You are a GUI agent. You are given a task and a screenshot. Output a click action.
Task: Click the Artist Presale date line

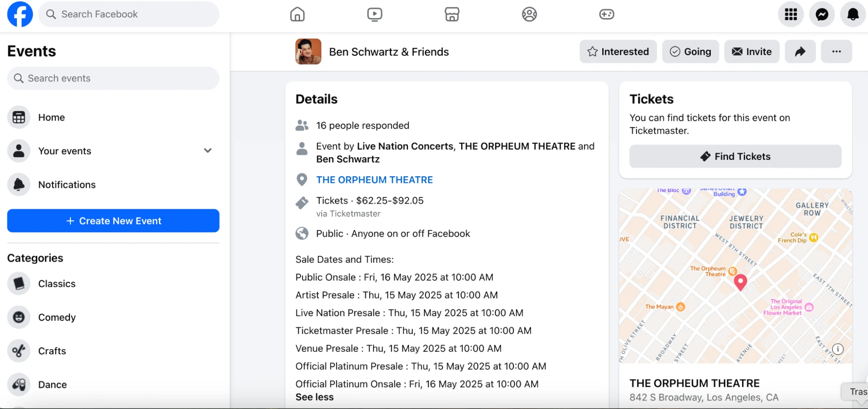click(396, 295)
